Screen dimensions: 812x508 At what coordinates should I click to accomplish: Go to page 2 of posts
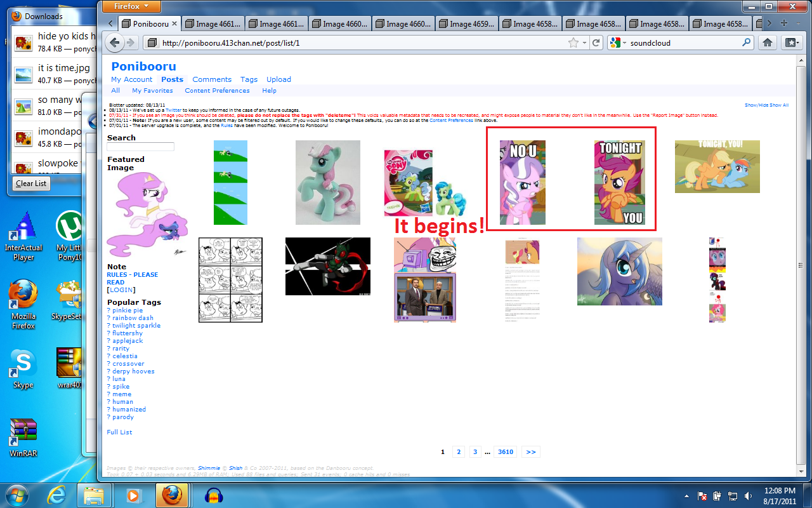[x=459, y=452]
